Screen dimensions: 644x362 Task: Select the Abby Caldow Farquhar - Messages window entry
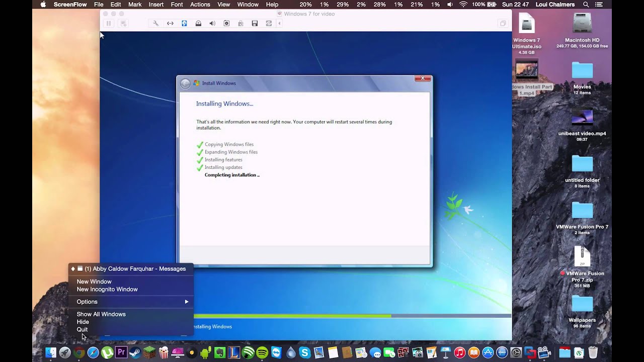tap(131, 268)
